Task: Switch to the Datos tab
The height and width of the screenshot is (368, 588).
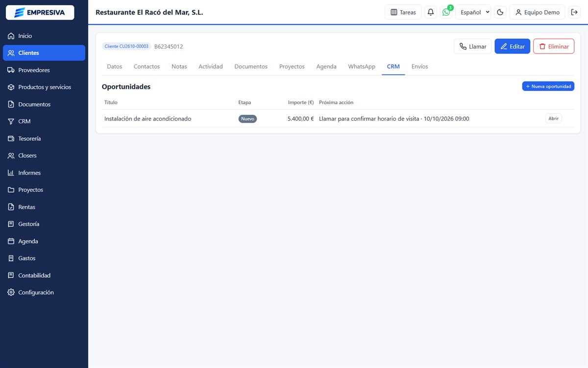Action: tap(114, 67)
